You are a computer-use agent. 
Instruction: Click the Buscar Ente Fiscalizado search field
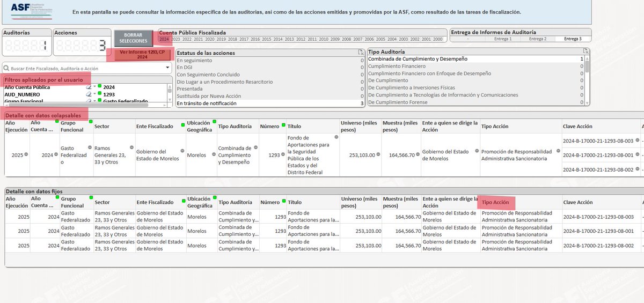coord(87,69)
